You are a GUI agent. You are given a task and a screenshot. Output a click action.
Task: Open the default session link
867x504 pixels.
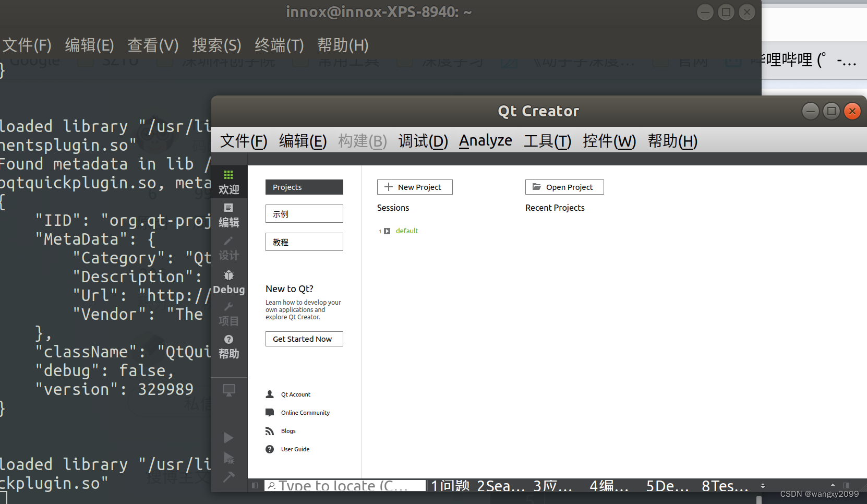pyautogui.click(x=407, y=231)
